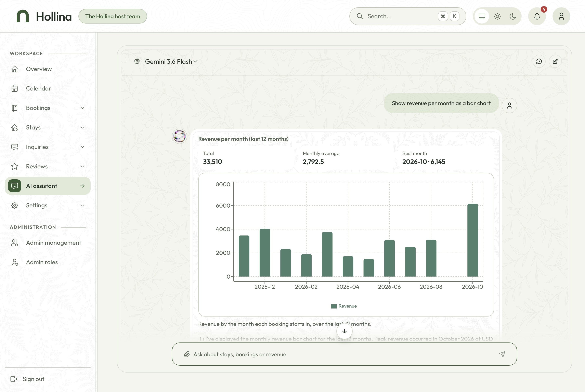585x392 pixels.
Task: Click the scroll-to-bottom arrow button
Action: pos(344,331)
